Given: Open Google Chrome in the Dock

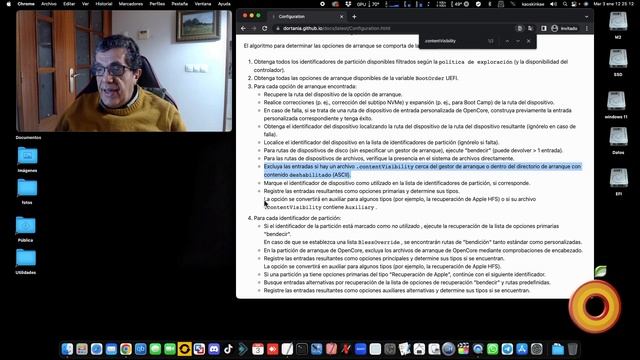Looking at the screenshot, I should (x=126, y=349).
